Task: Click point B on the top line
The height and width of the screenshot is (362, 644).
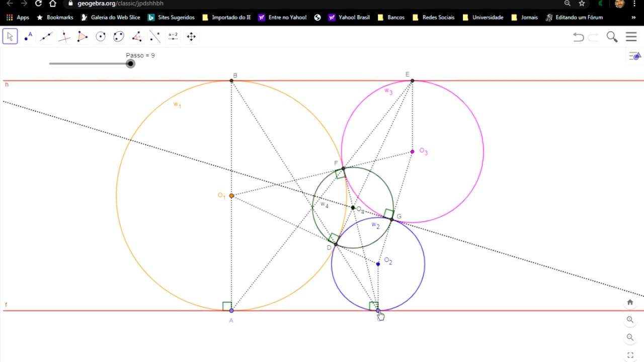Action: (231, 80)
